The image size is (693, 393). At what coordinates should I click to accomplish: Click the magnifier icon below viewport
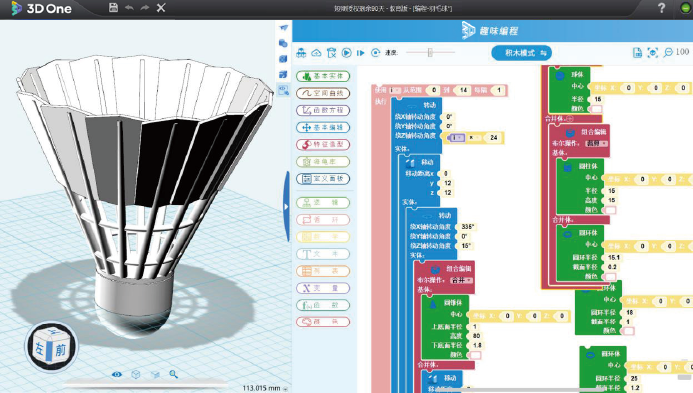(x=174, y=374)
